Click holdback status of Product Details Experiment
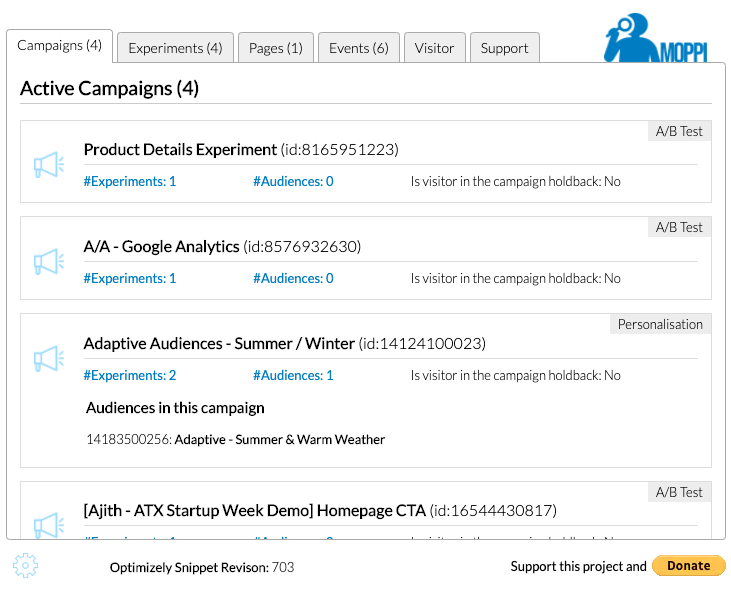 516,181
